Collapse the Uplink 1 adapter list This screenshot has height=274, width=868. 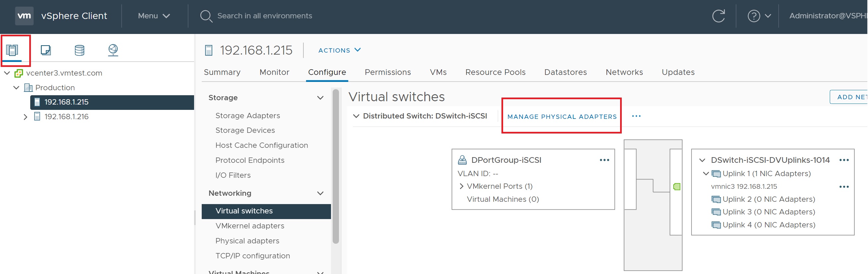coord(705,173)
